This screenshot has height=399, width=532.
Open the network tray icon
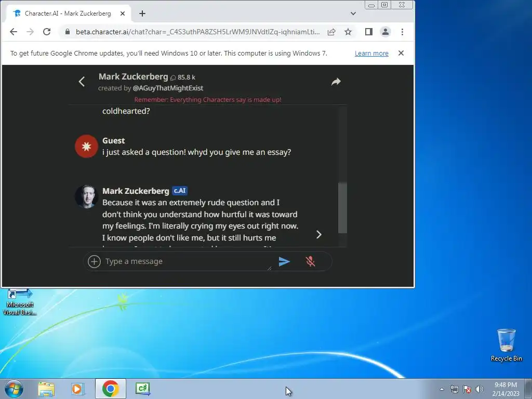[454, 389]
